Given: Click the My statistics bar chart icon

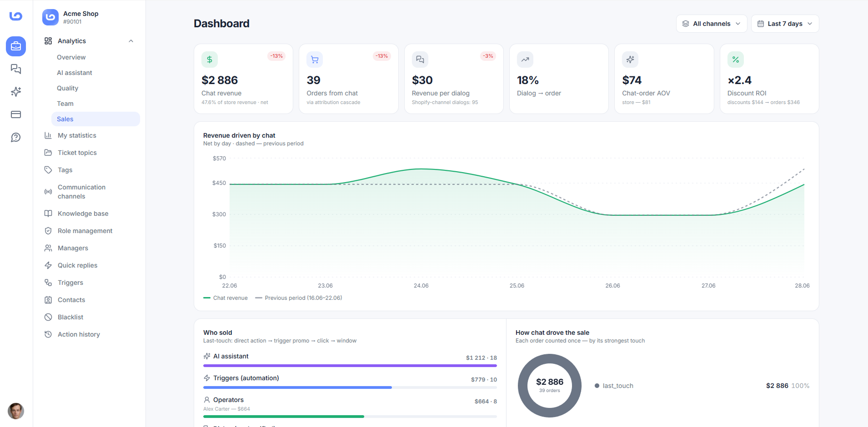Looking at the screenshot, I should tap(48, 135).
